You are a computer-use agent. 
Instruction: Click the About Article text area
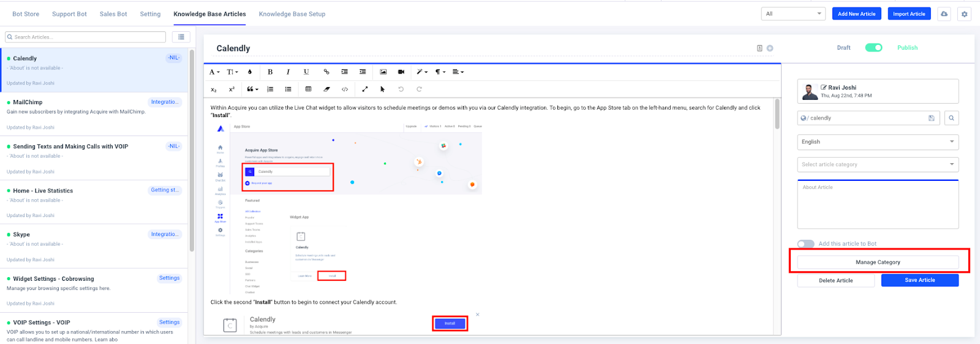(878, 204)
